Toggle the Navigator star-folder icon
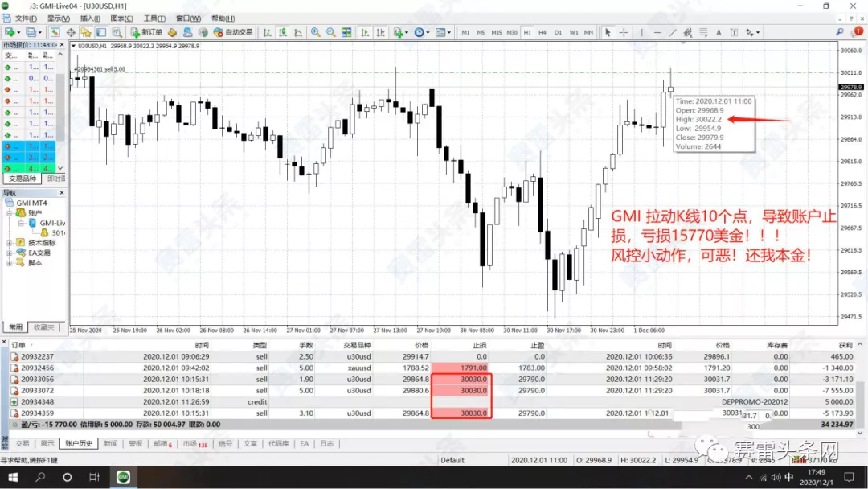Image resolution: width=868 pixels, height=489 pixels. click(86, 33)
